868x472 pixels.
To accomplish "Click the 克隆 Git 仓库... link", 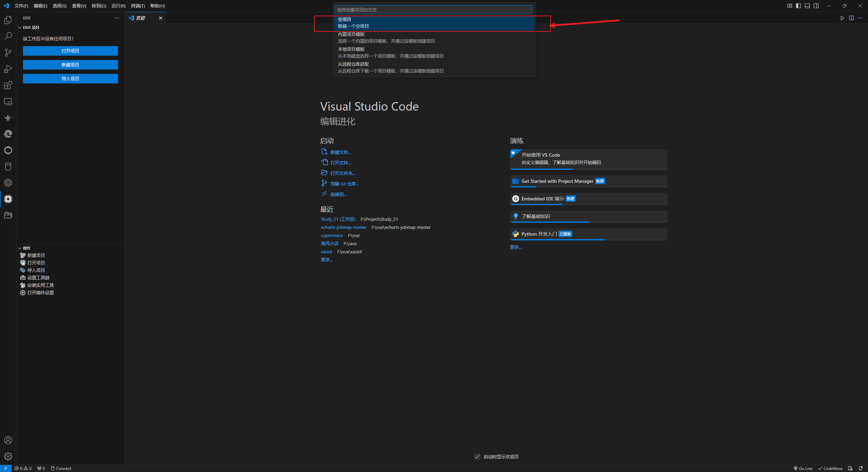I will [x=344, y=184].
